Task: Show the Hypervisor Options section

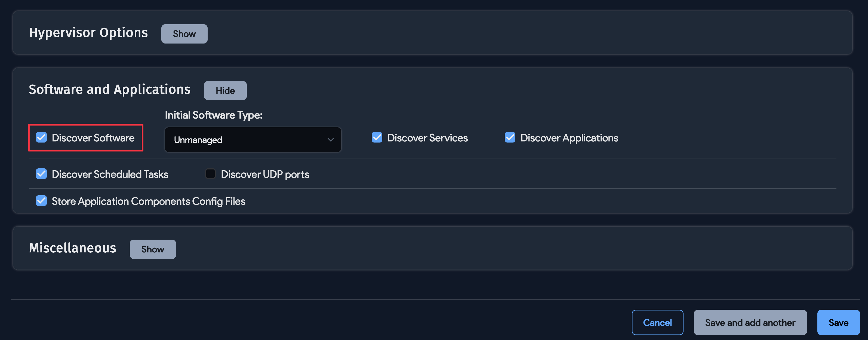Action: pyautogui.click(x=184, y=34)
